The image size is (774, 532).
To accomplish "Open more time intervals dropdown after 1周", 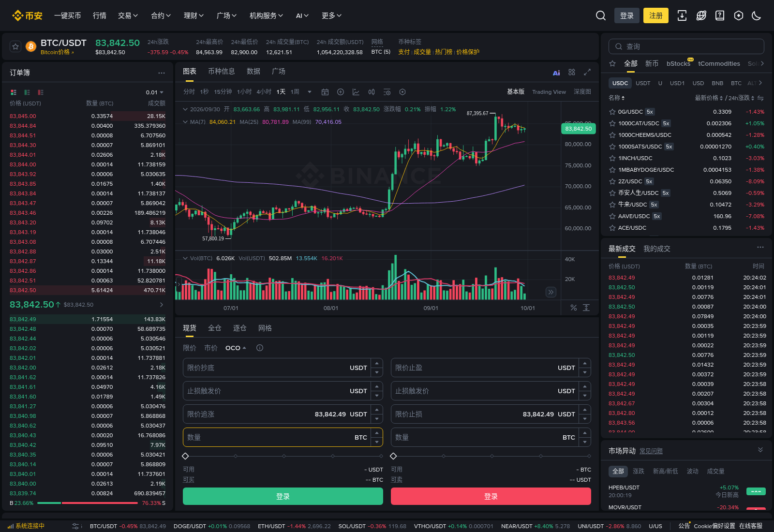I will coord(310,92).
